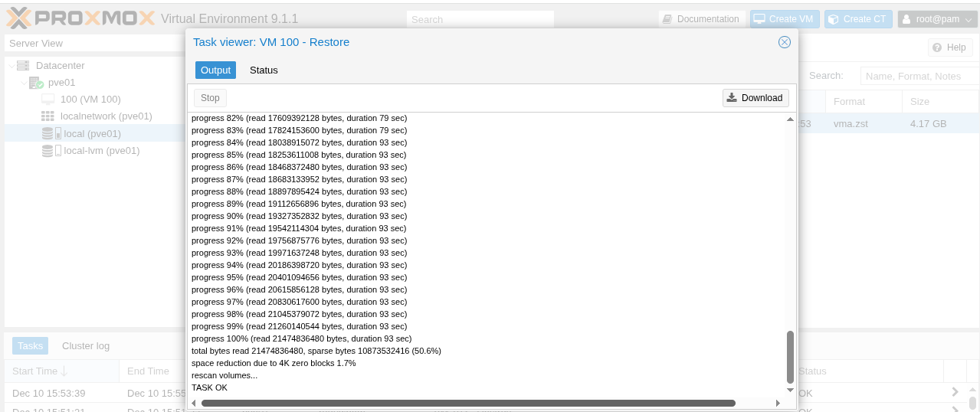Switch to the Status tab
The width and height of the screenshot is (980, 412).
tap(264, 70)
